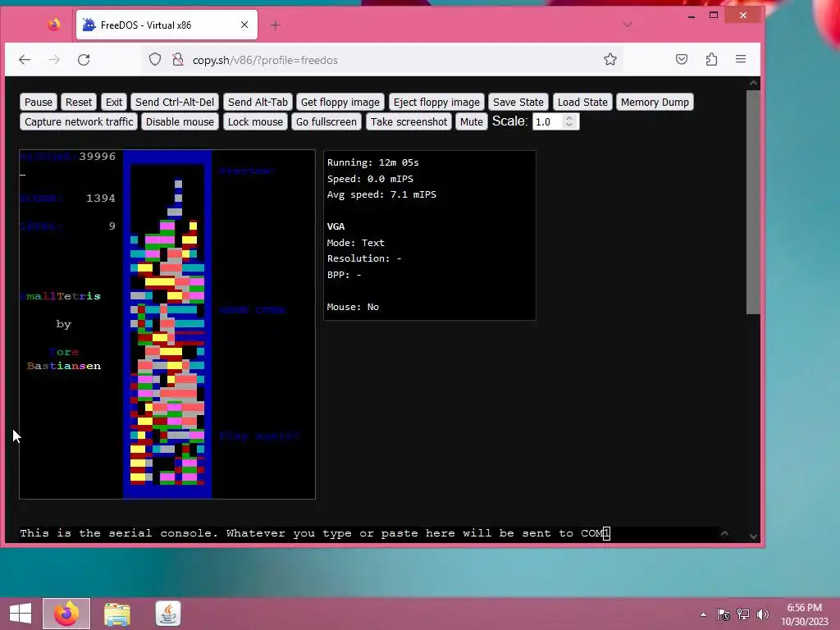Open the Save to Pocket icon
840x630 pixels.
pos(682,59)
